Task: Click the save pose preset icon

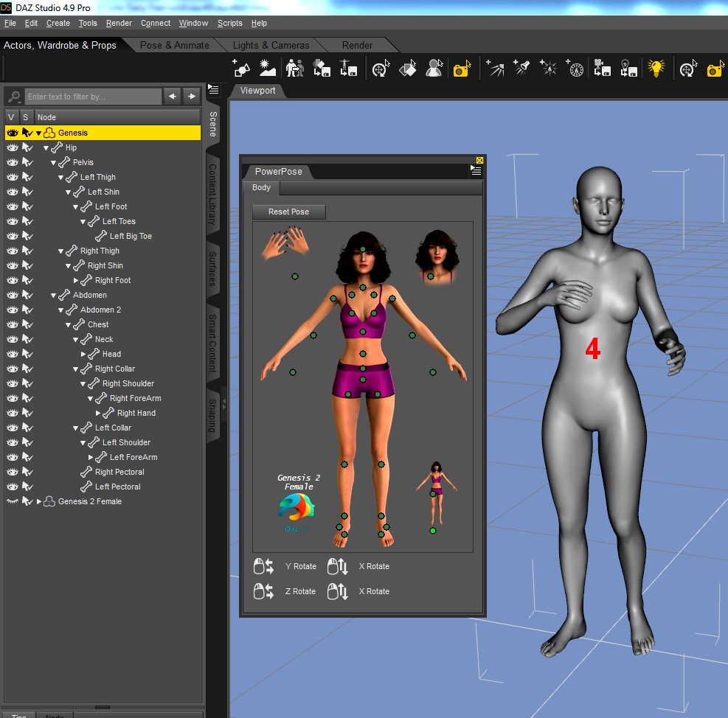Action: pyautogui.click(x=348, y=69)
